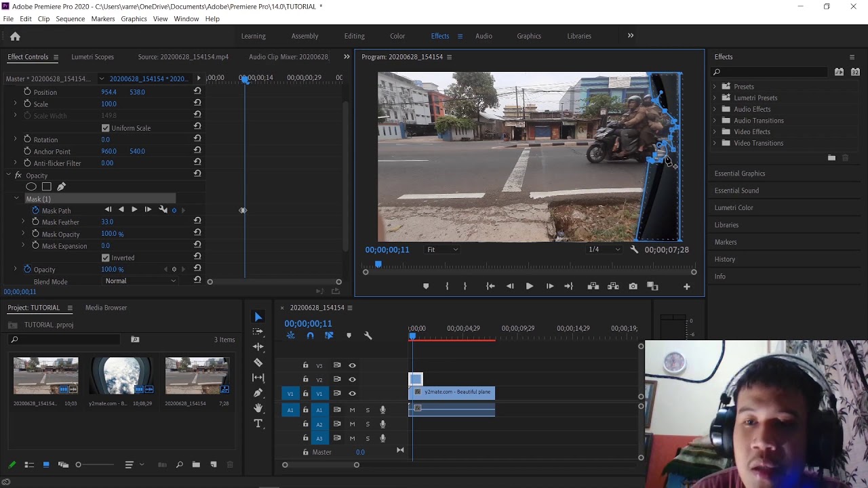Select the y2mate.com clip on V1
Image resolution: width=868 pixels, height=488 pixels.
point(452,392)
